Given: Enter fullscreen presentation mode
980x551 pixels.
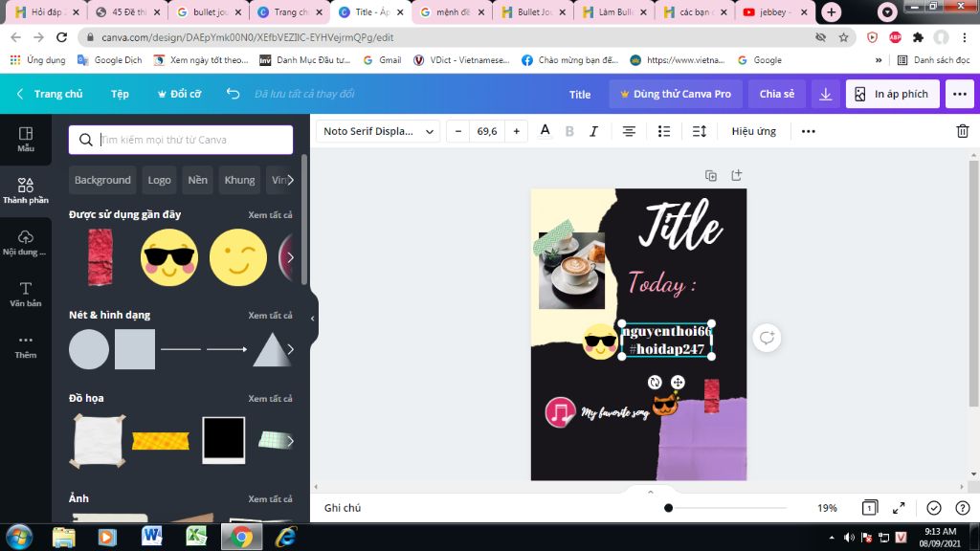Looking at the screenshot, I should coord(900,508).
